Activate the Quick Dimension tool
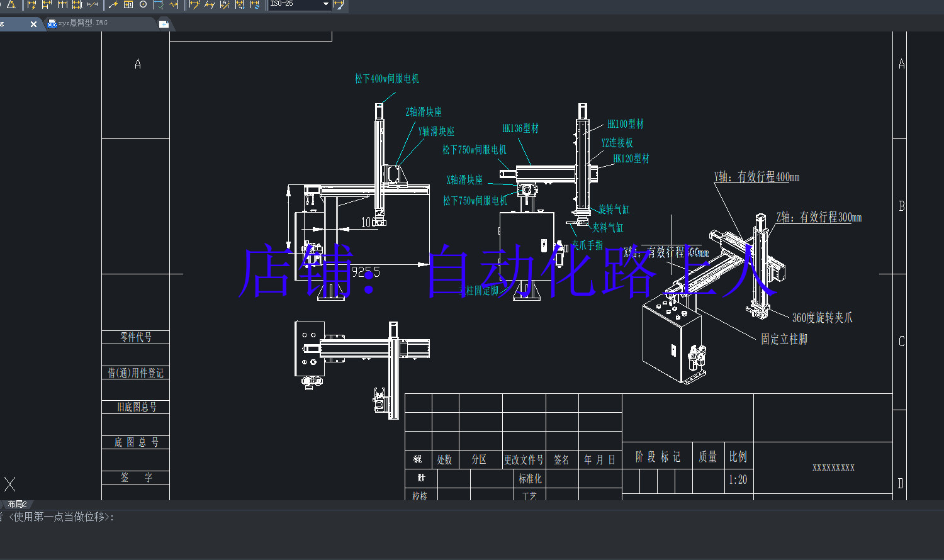This screenshot has width=944, height=560. point(31,4)
